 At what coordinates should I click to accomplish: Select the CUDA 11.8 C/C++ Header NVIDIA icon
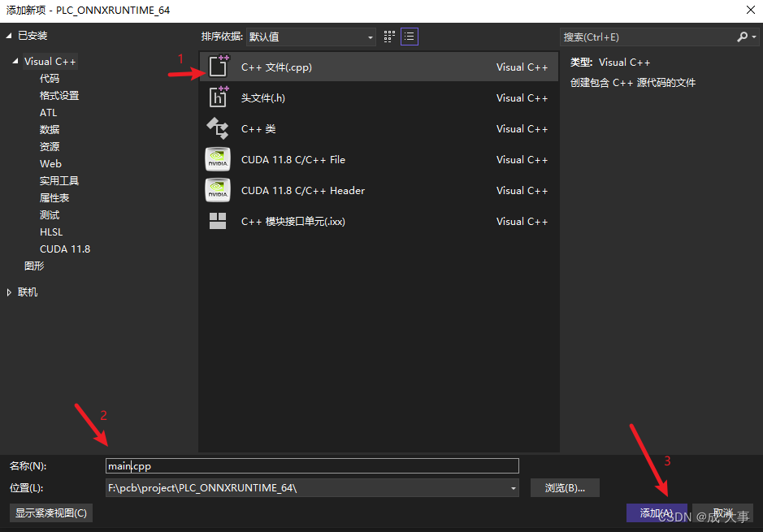click(218, 190)
